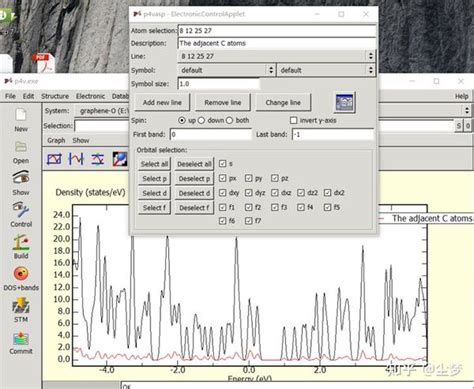Click the Commit icon
Viewport: 474px width, 389px height.
(x=21, y=338)
